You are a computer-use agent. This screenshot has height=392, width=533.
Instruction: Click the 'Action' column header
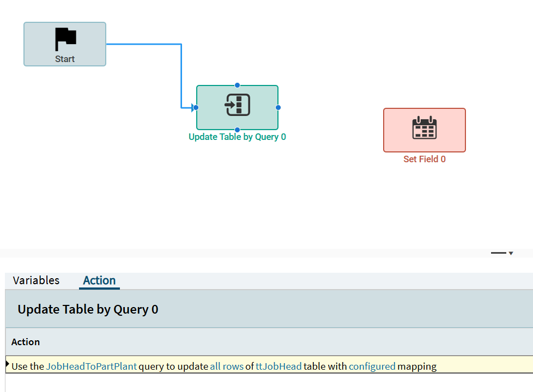26,342
